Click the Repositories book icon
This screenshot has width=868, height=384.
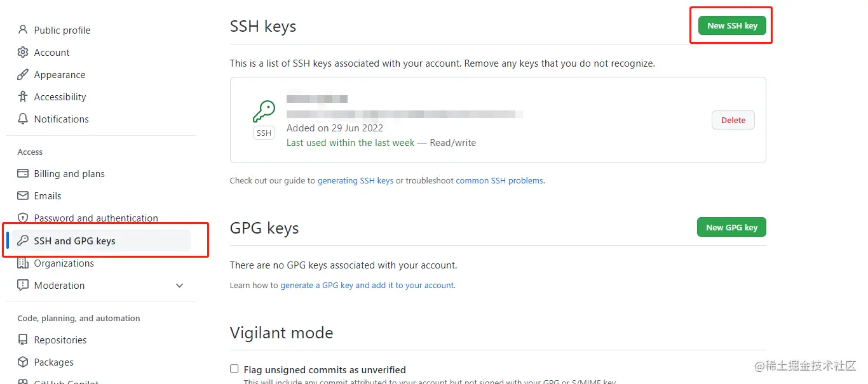click(x=23, y=340)
